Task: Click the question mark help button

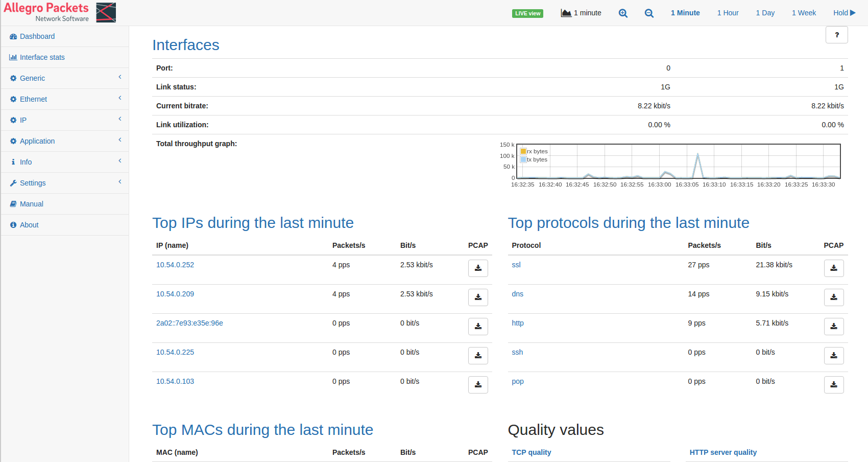Action: coord(837,35)
